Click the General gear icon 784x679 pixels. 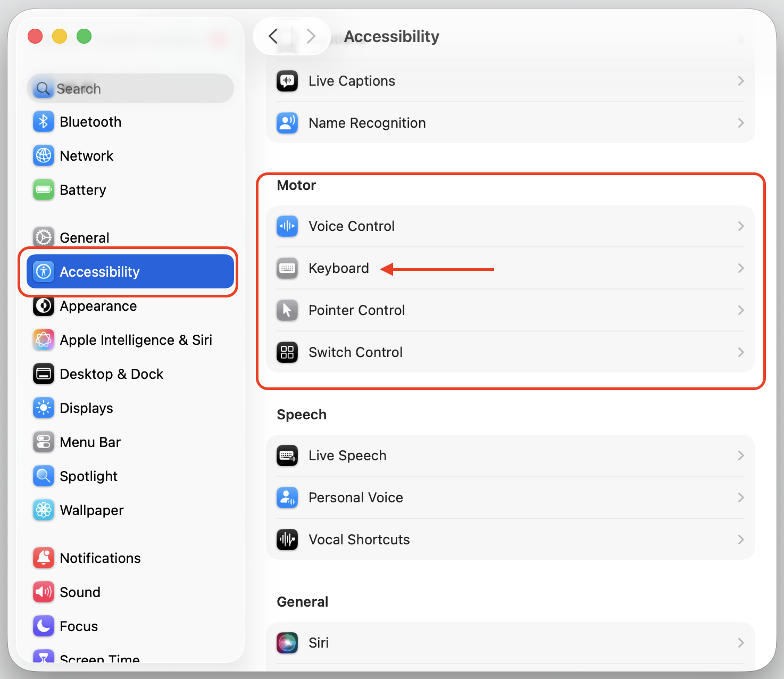click(44, 237)
